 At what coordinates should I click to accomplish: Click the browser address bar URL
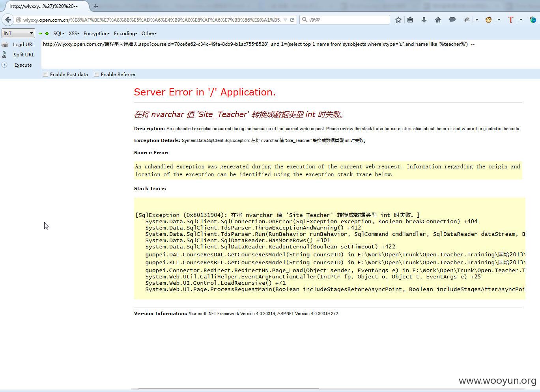pos(151,20)
